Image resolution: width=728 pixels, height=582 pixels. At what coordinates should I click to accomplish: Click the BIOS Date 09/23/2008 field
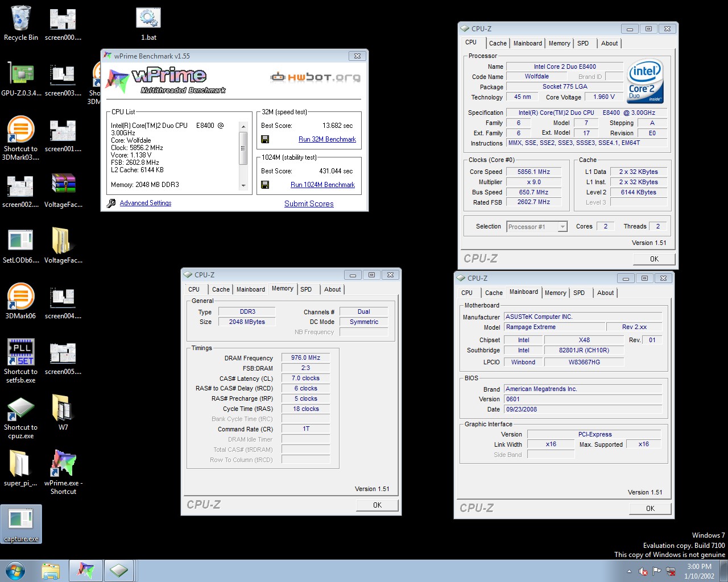click(583, 410)
